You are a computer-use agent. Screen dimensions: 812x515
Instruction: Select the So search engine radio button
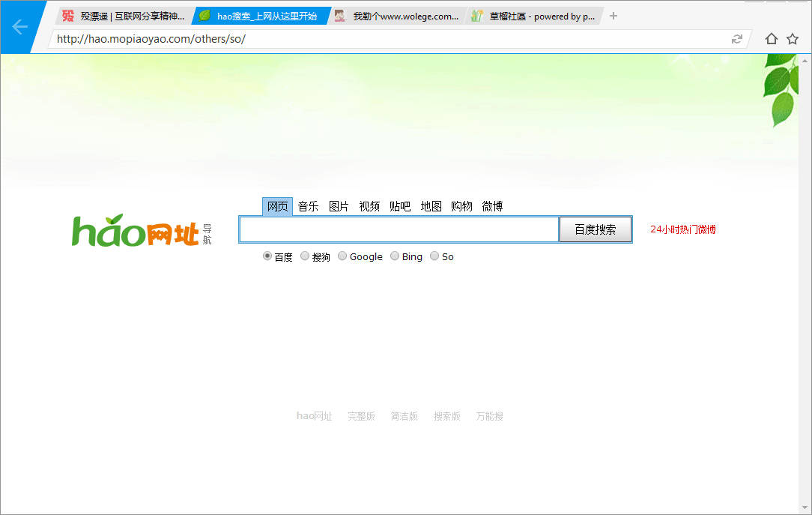pyautogui.click(x=434, y=256)
